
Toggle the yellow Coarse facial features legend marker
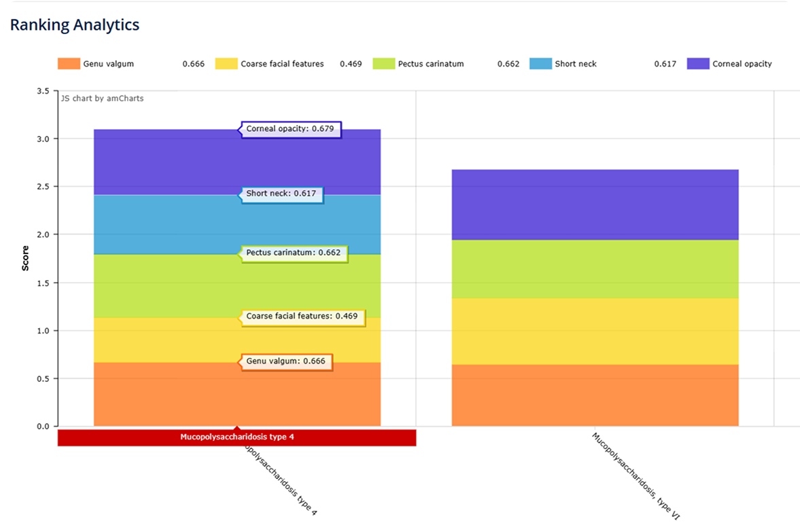226,64
